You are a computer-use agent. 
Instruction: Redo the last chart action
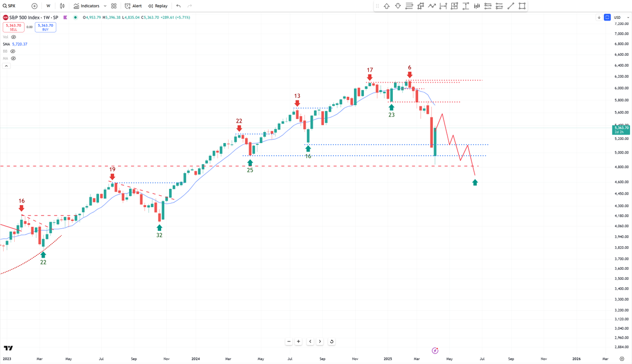pyautogui.click(x=190, y=6)
